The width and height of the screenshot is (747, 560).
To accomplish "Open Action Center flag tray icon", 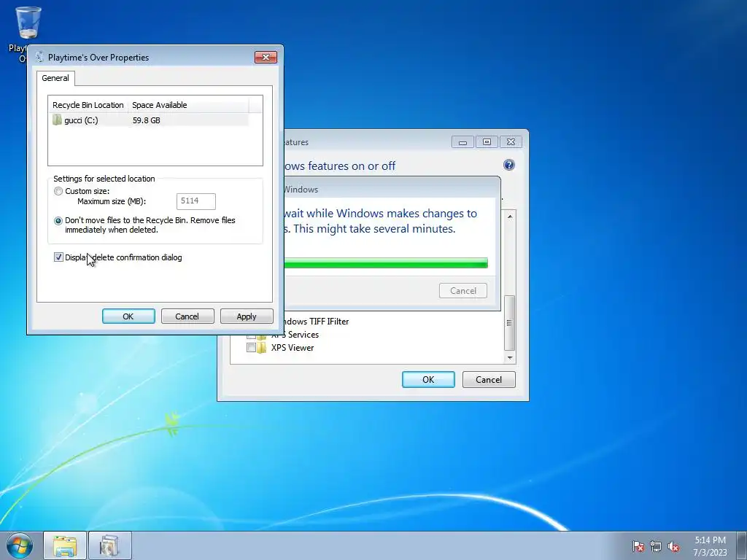I will [638, 546].
